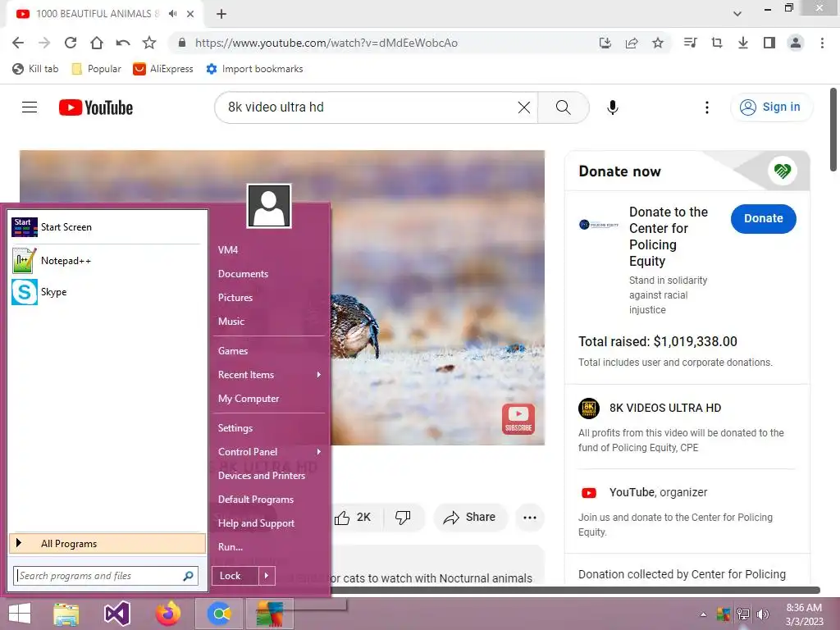Expand the tab search chevron
This screenshot has height=630, width=840.
pos(737,14)
